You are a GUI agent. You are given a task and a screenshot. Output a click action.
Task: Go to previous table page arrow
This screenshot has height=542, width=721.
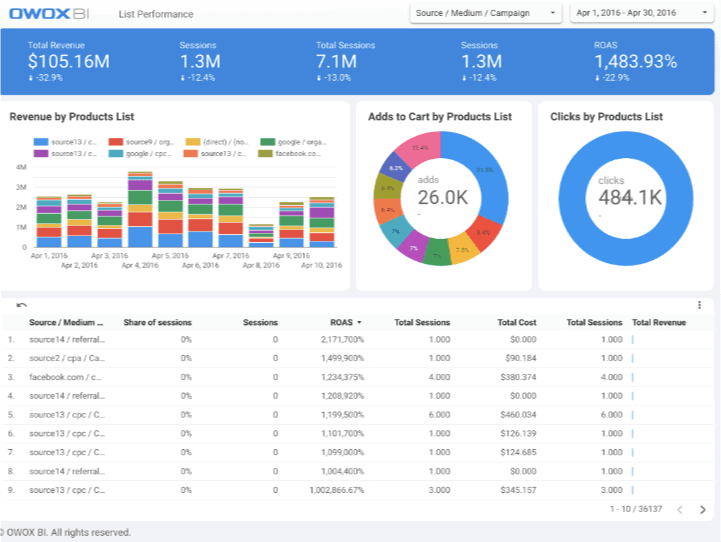(x=680, y=509)
